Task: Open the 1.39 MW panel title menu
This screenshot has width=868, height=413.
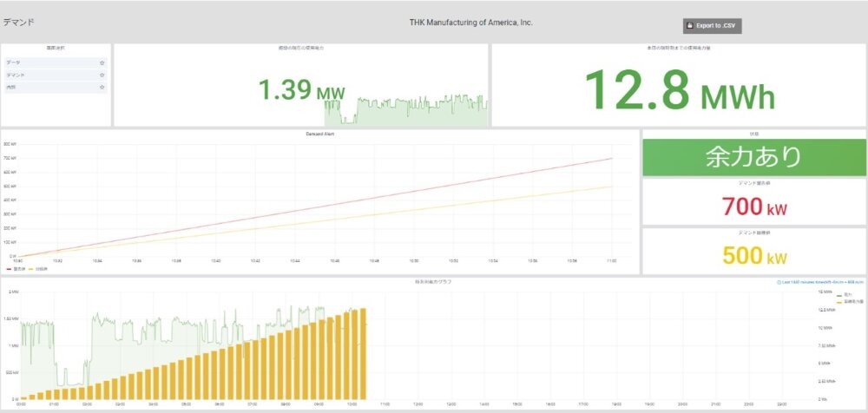Action: click(x=300, y=47)
